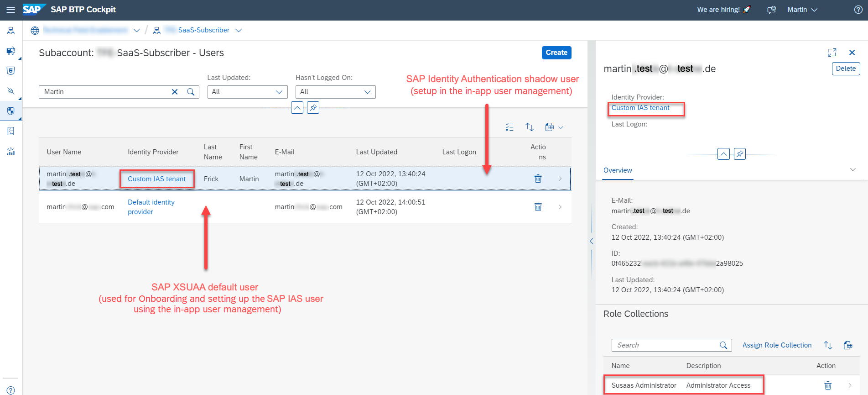Expand the global account breadcrumb dropdown
868x395 pixels.
click(x=136, y=31)
